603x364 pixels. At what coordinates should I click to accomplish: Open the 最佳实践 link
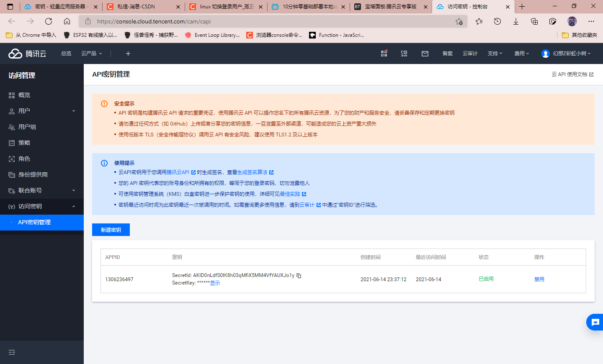(293, 194)
